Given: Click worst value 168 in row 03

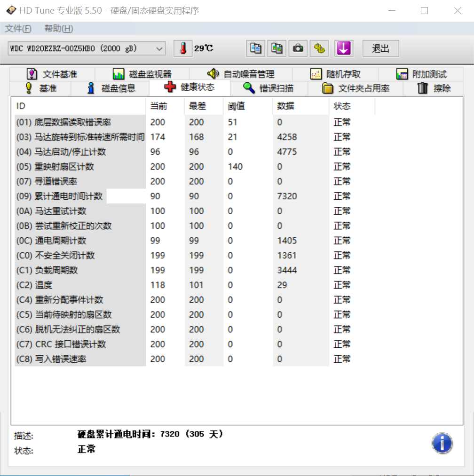Looking at the screenshot, I should tap(196, 137).
